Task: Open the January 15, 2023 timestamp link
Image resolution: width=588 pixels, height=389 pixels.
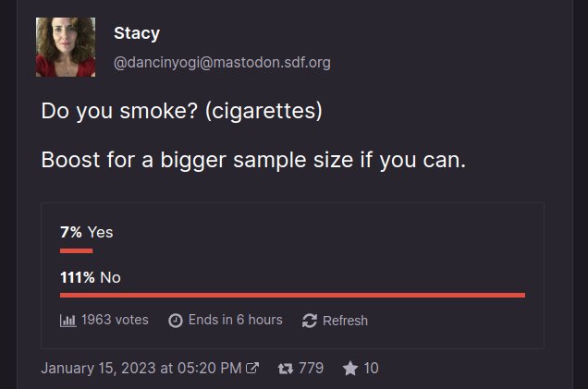Action: pyautogui.click(x=141, y=368)
